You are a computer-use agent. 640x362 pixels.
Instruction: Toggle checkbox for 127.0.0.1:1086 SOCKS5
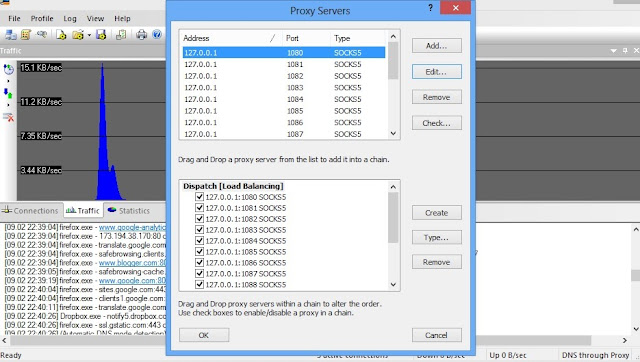pos(199,262)
